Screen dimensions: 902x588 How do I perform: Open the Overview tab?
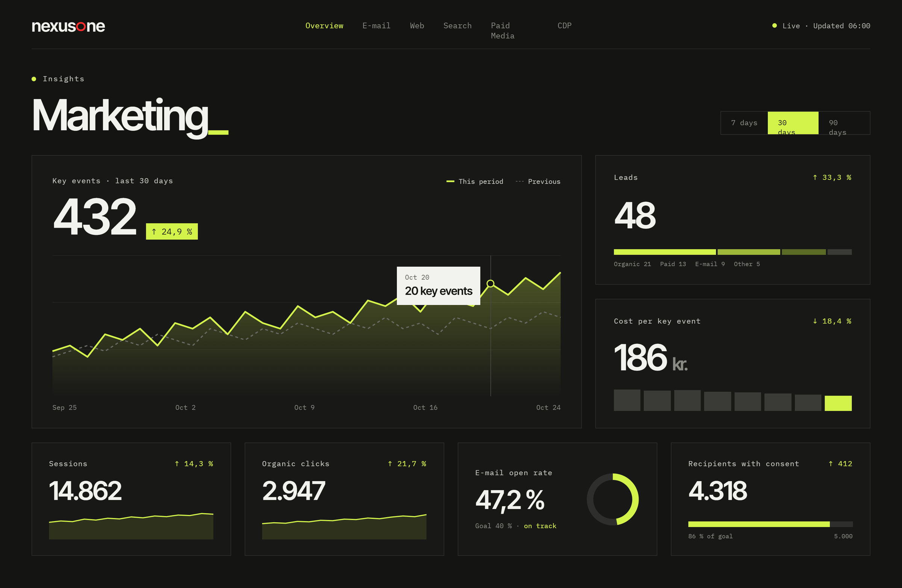(324, 26)
